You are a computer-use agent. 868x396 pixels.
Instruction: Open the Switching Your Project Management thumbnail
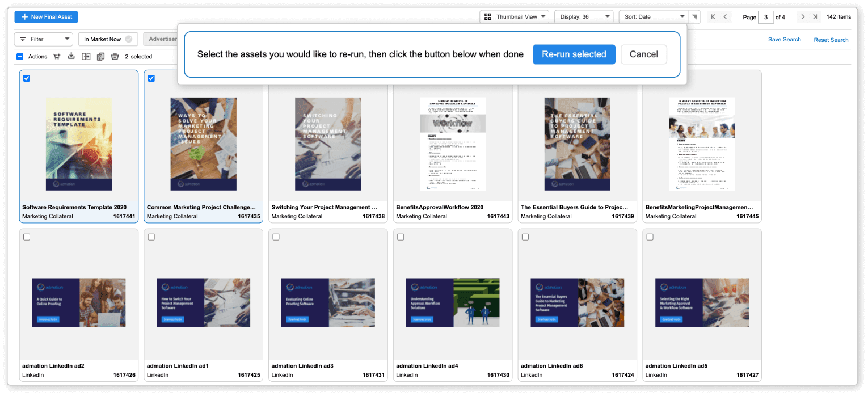pos(328,144)
